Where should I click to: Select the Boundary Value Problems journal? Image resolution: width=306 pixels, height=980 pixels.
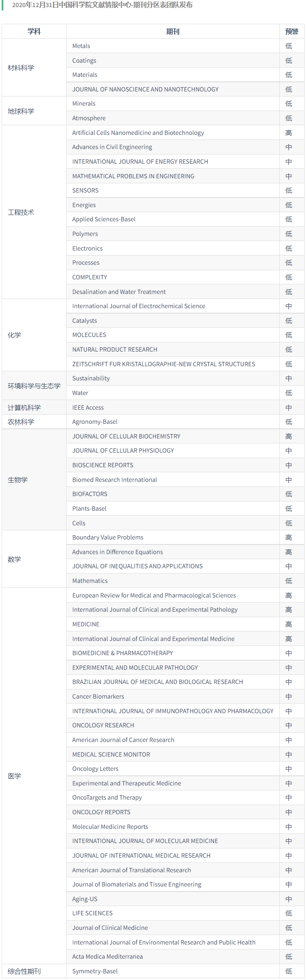107,537
